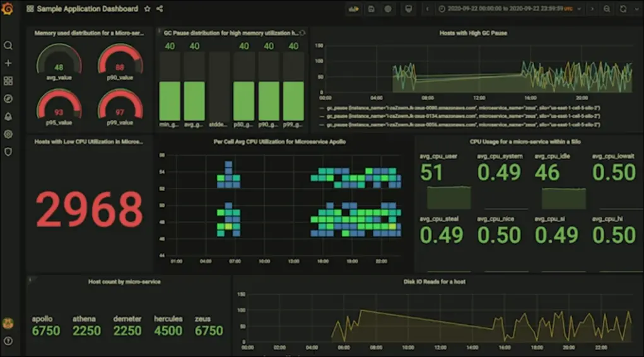Shift time range backward with left arrow
The image size is (644, 357).
click(428, 9)
